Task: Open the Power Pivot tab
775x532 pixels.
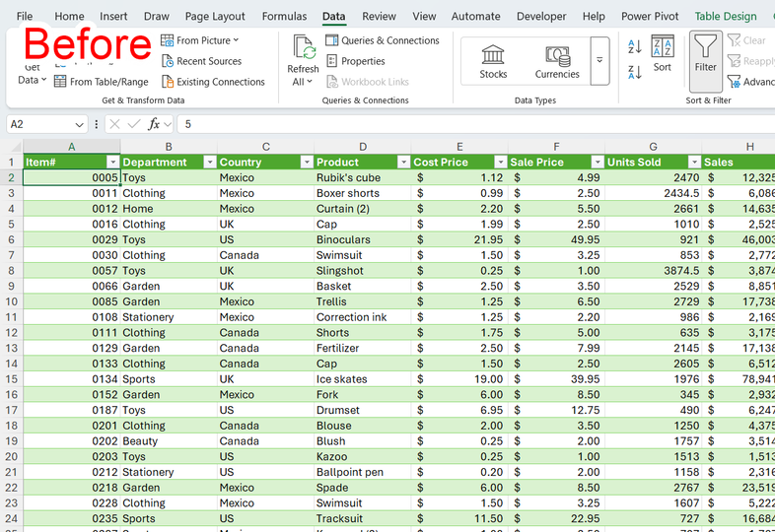Action: 650,17
